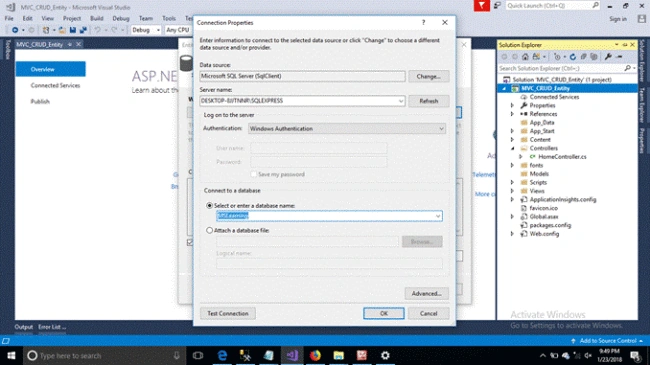Open the Server name dropdown arrow

coord(401,101)
